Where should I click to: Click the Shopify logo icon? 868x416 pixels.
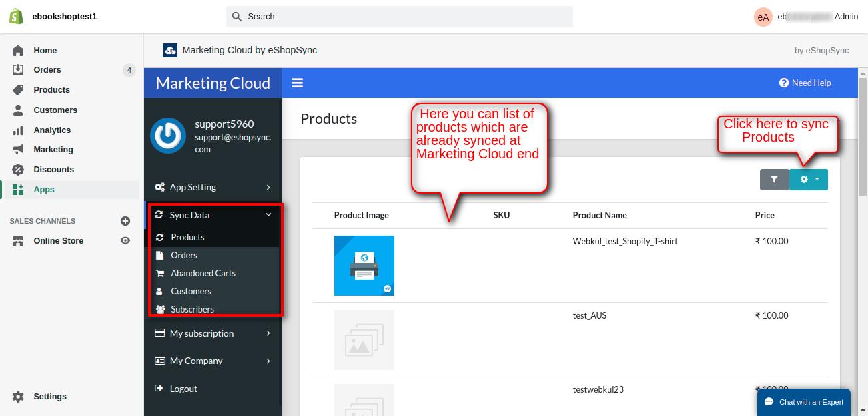point(16,16)
